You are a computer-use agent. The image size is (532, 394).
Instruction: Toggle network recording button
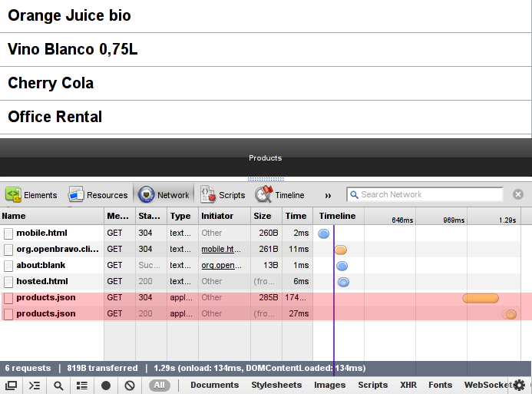tap(106, 386)
